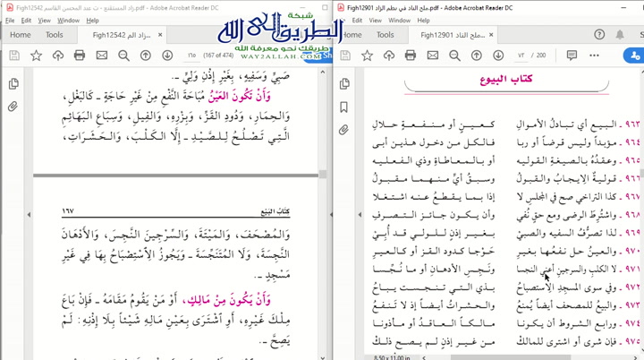Image resolution: width=644 pixels, height=360 pixels.
Task: Click envelope email icon in right window
Action: [433, 56]
